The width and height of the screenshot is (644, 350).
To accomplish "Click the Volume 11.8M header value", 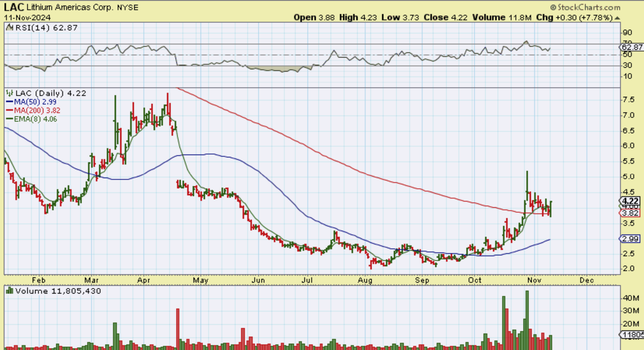I will coord(502,18).
